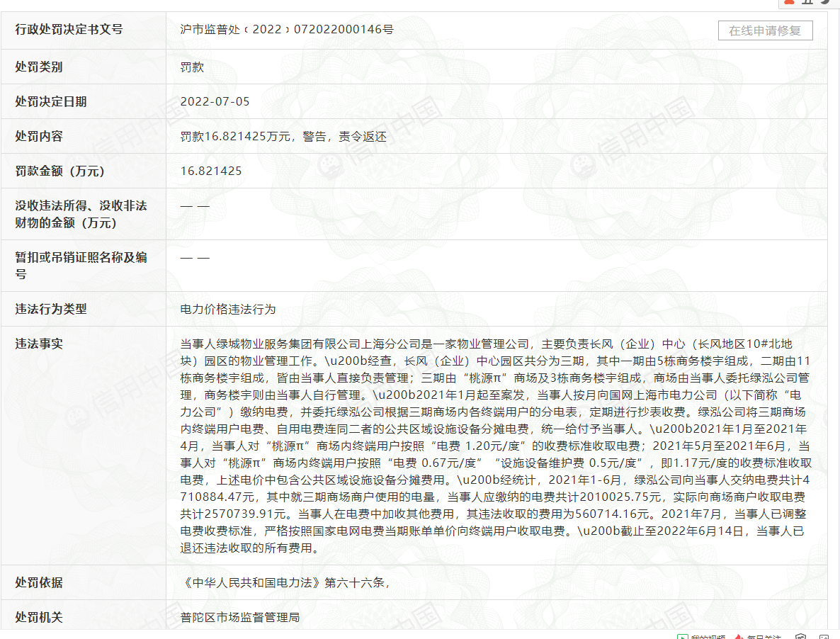Click the 处罚类别 row label

(39, 67)
